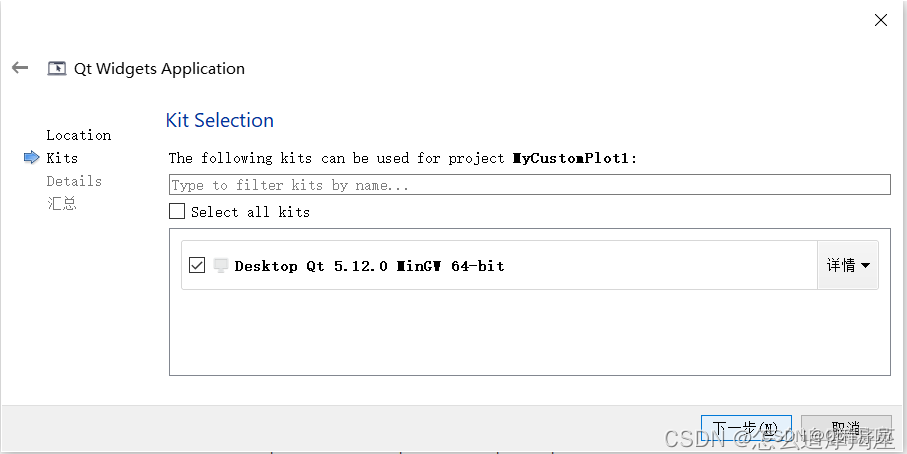This screenshot has height=454, width=907.
Task: Click the blue arrow next to Kits
Action: click(31, 158)
